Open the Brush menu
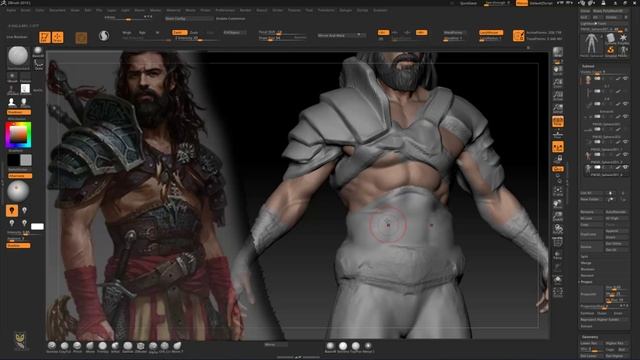The width and height of the screenshot is (640, 360). (x=25, y=10)
